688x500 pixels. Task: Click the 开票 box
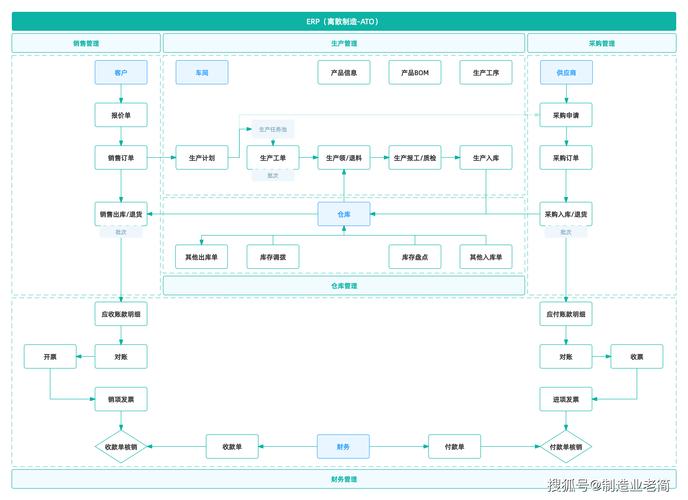(50, 357)
